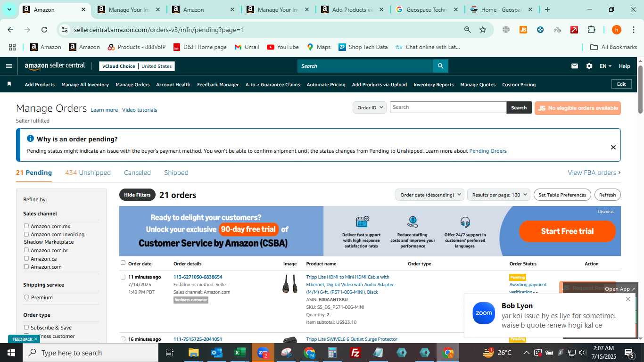Viewport: 644px width, 362px height.
Task: Click the Windows Start button
Action: coord(11,353)
